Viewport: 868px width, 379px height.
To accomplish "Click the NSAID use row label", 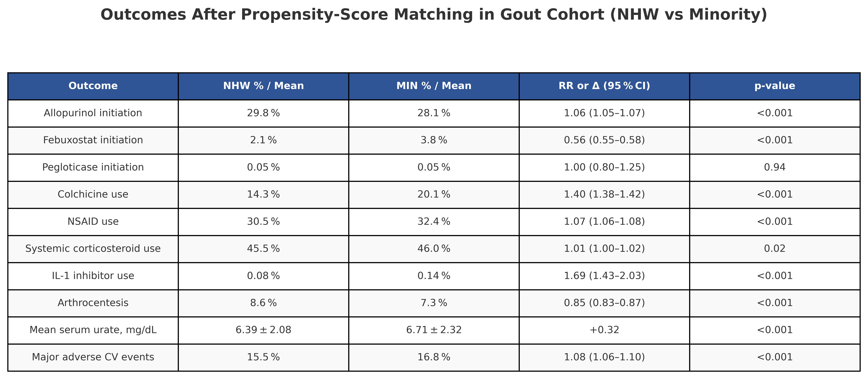I will pyautogui.click(x=93, y=221).
